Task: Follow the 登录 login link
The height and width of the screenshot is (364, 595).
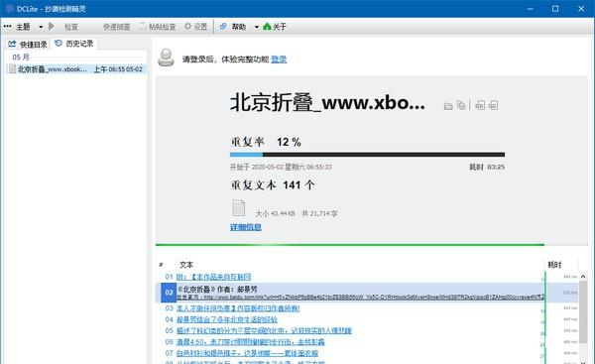Action: pos(279,60)
